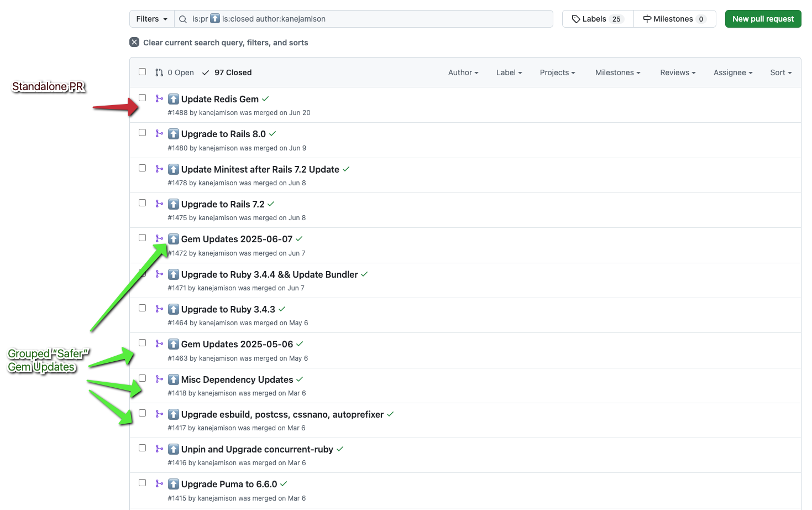This screenshot has height=510, width=812.
Task: Select the checkbox for Gem Updates 2025-05-06
Action: click(x=142, y=343)
